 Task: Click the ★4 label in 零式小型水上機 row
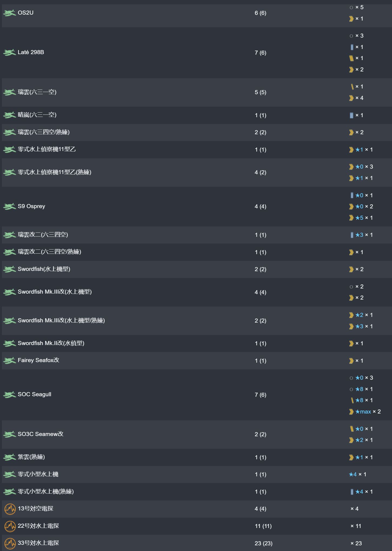coord(353,474)
